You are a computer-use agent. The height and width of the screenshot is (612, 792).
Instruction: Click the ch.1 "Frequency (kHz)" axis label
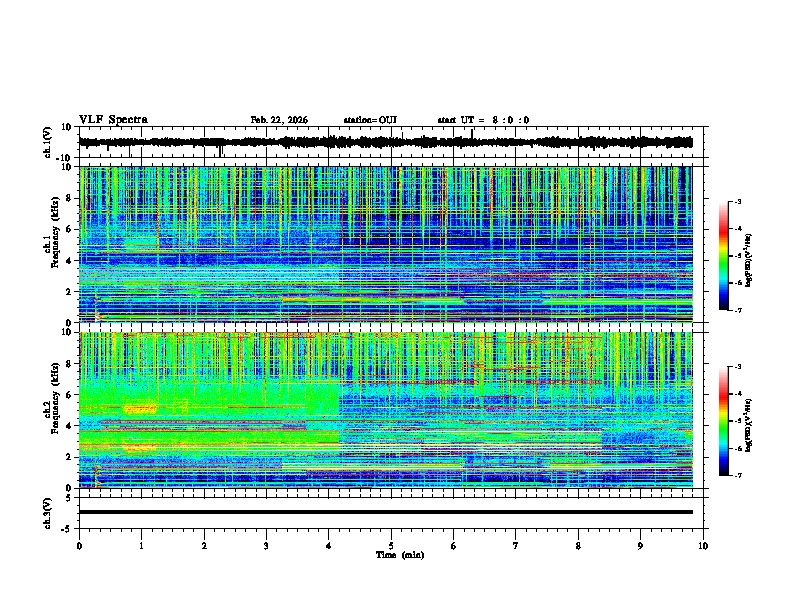55,232
